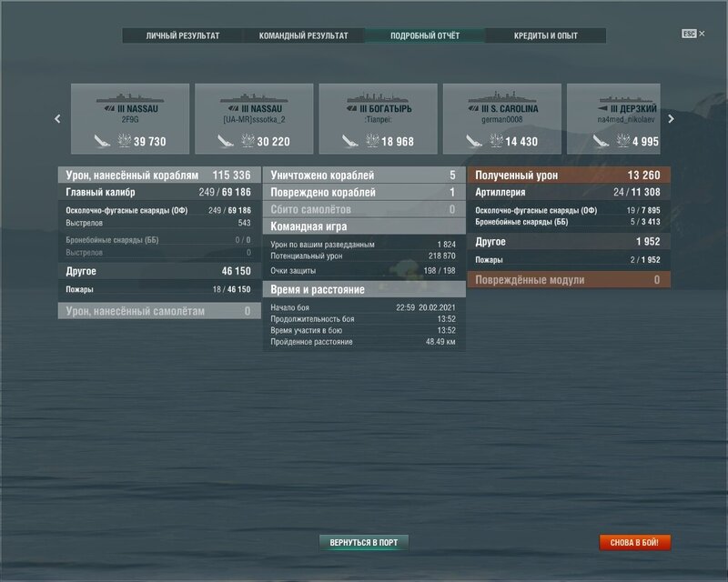Open the Личный результат tab
Image resolution: width=728 pixels, height=582 pixels.
pyautogui.click(x=183, y=36)
